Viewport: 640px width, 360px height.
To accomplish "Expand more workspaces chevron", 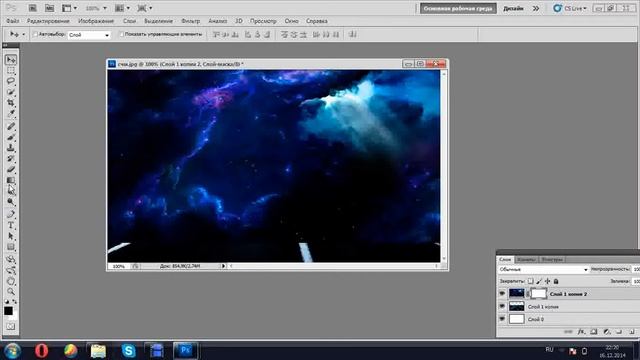I will 536,8.
